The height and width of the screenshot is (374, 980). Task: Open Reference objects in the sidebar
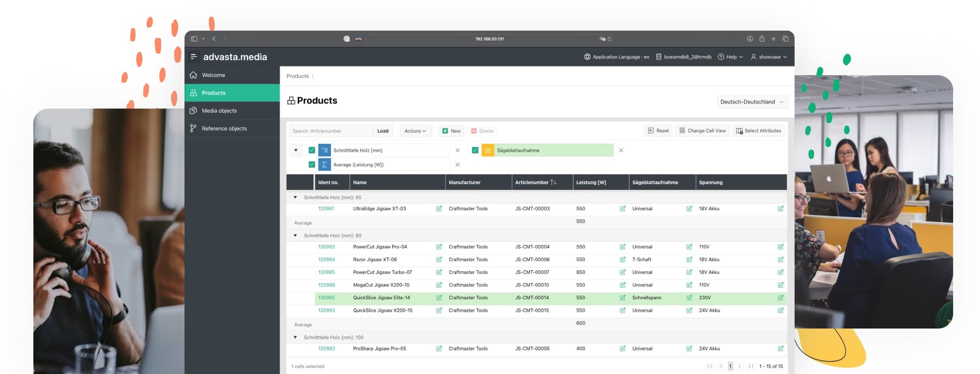tap(232, 129)
